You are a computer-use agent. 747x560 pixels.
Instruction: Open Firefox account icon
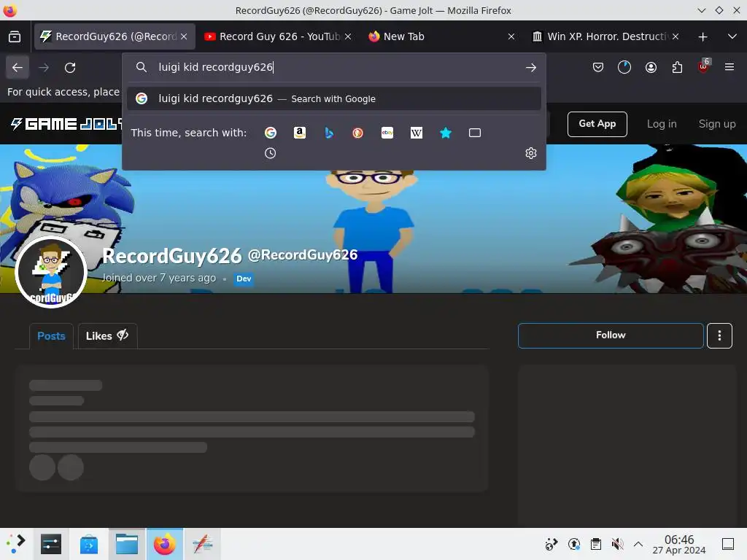pyautogui.click(x=651, y=67)
